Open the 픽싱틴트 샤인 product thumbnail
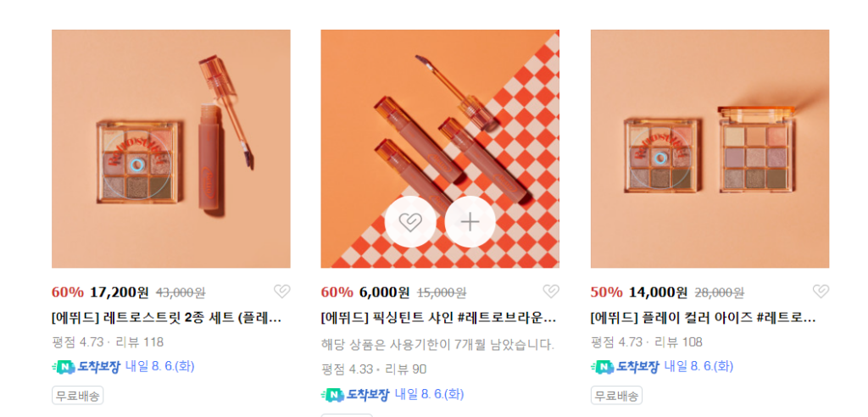 click(x=440, y=149)
